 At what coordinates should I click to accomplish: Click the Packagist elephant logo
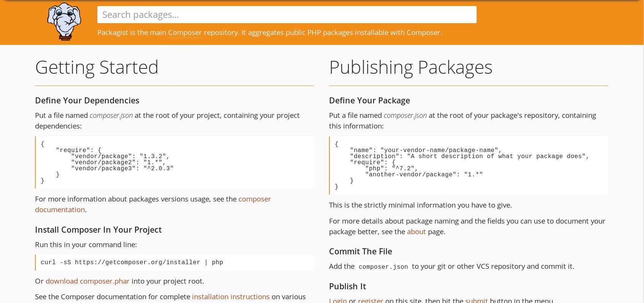[x=64, y=22]
